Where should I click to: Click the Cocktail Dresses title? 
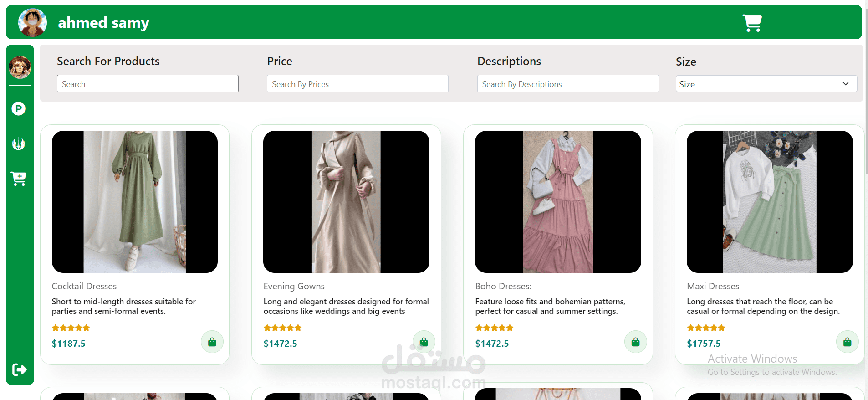[84, 286]
